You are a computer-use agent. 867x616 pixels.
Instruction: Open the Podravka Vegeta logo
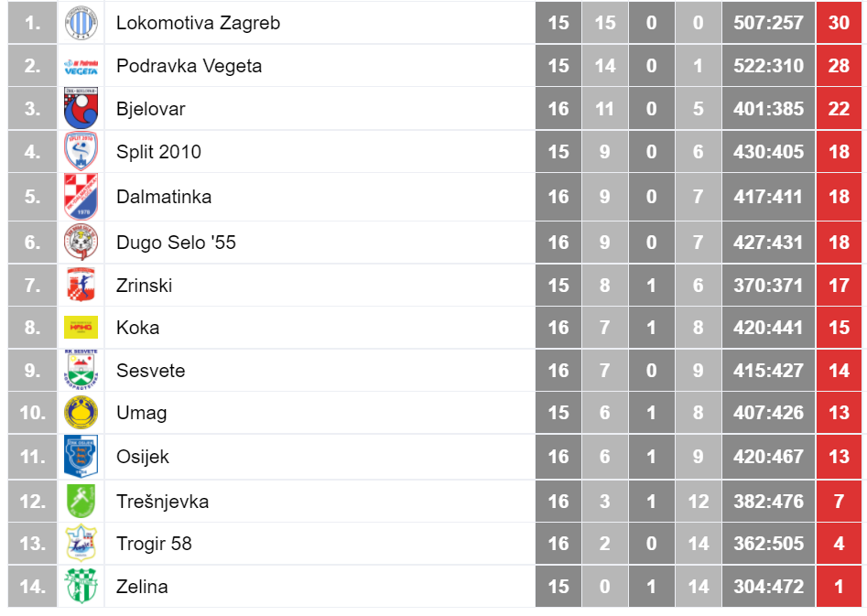point(81,66)
